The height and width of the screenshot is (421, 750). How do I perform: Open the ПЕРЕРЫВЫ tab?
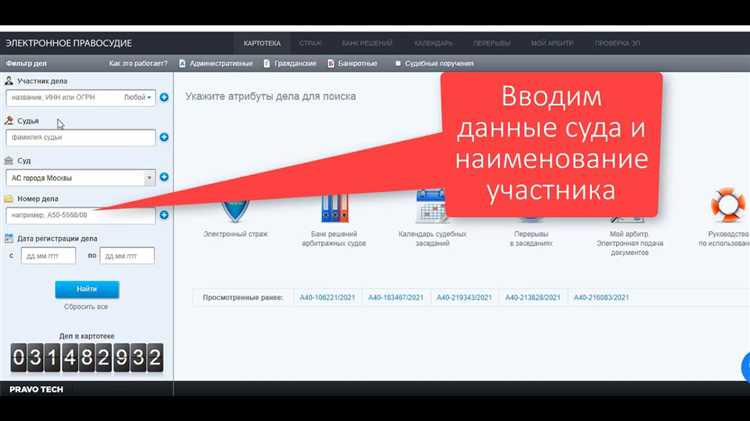[492, 44]
